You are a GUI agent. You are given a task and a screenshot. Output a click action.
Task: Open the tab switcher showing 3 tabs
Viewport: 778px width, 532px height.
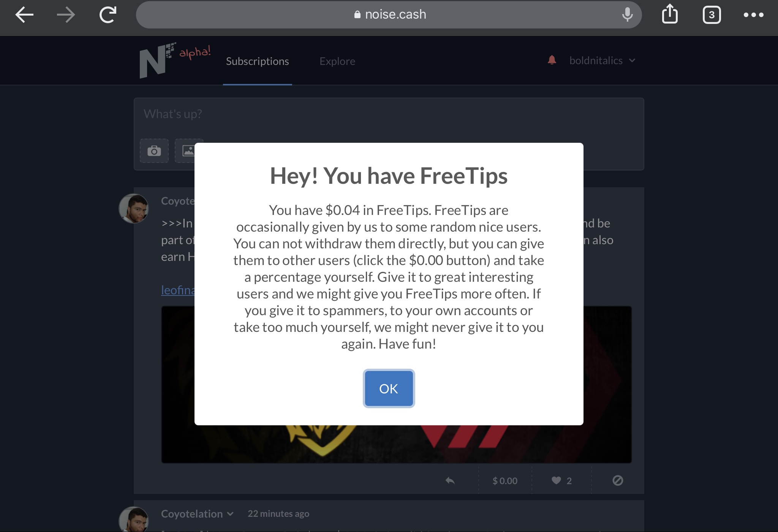712,15
